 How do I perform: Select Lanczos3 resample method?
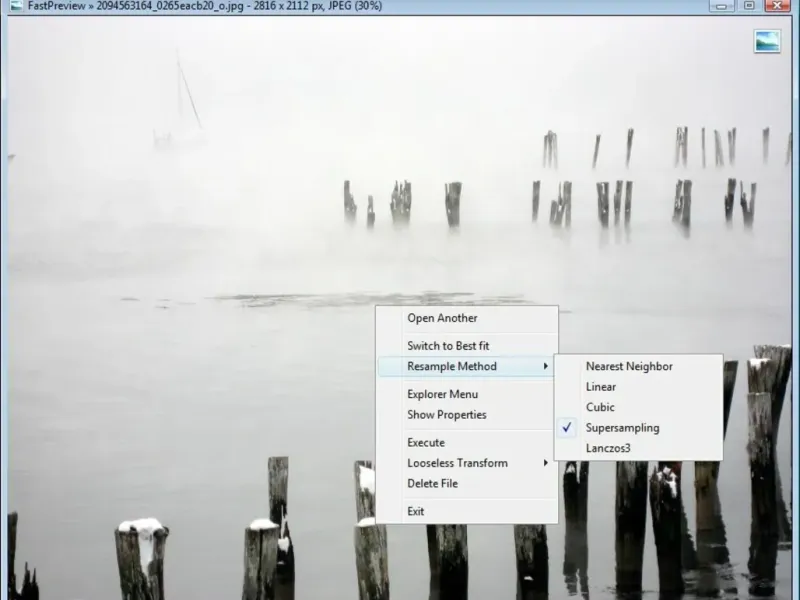(639, 448)
